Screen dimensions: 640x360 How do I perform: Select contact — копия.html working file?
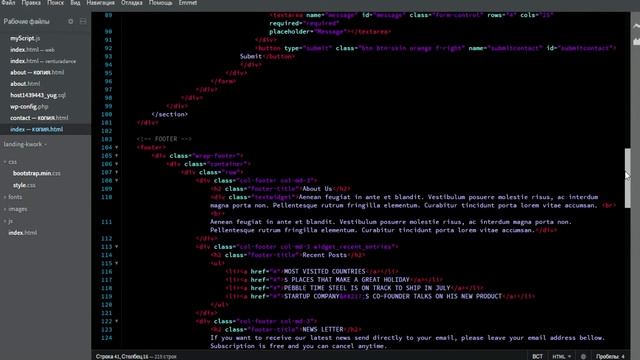tap(39, 118)
